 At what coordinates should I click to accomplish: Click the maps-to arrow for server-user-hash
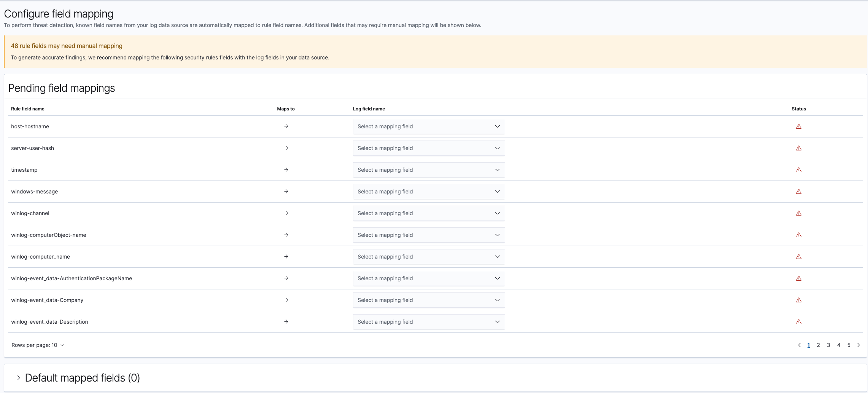[286, 148]
